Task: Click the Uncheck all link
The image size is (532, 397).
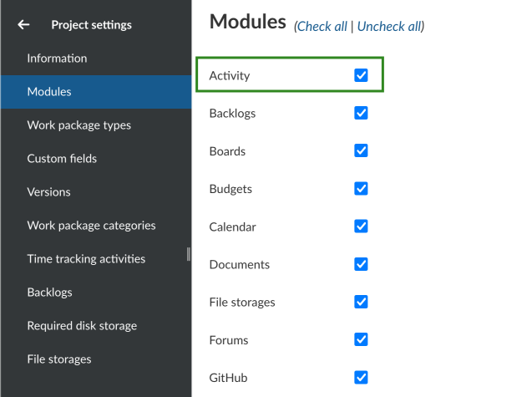Action: pyautogui.click(x=389, y=27)
